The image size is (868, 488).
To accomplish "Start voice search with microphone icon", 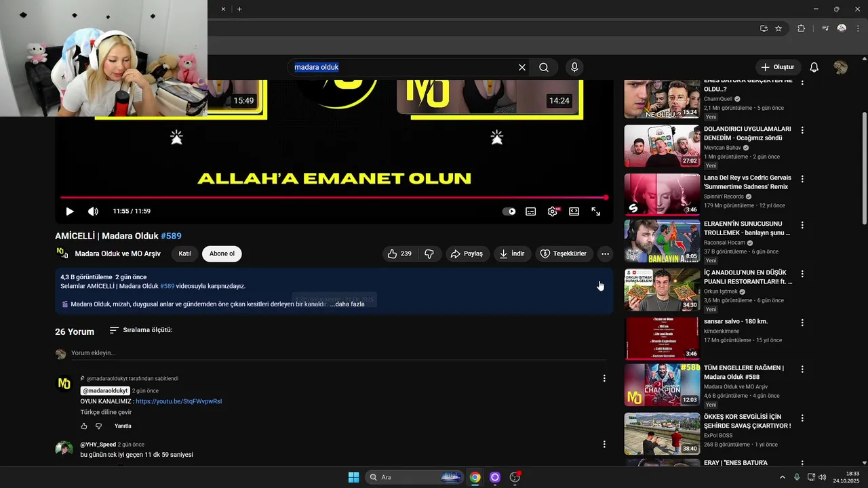I will (x=574, y=67).
